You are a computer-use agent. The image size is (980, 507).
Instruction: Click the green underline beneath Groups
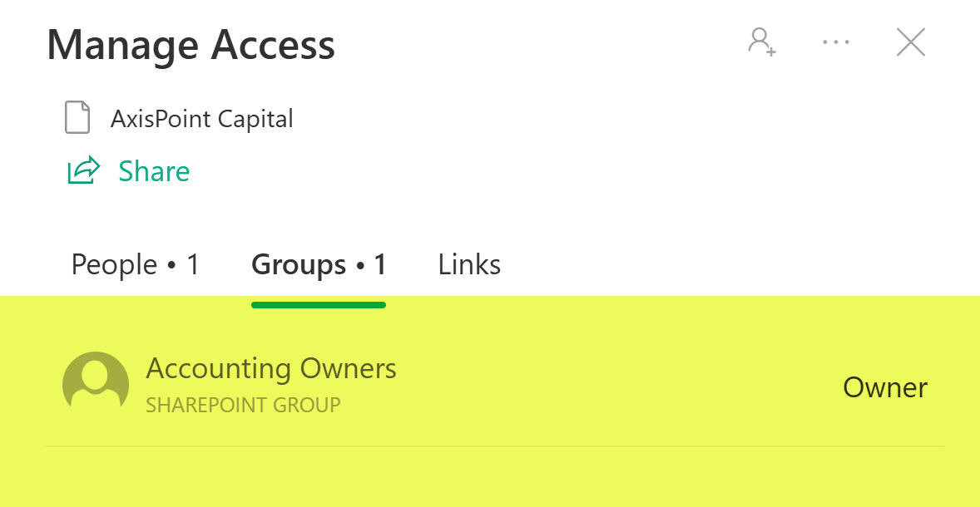tap(318, 305)
